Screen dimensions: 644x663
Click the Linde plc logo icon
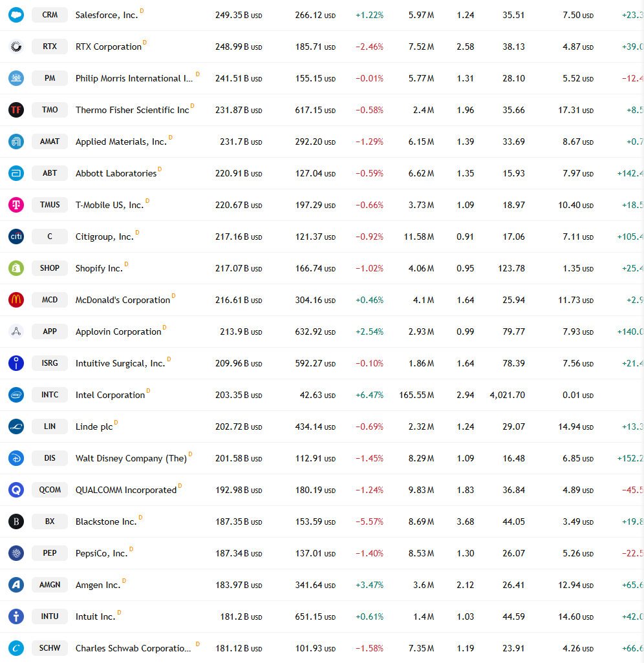[x=16, y=426]
